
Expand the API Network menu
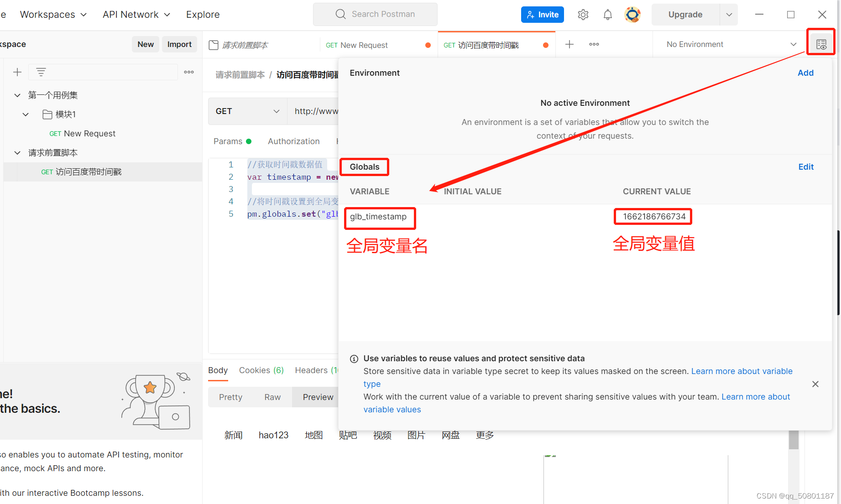pyautogui.click(x=136, y=15)
